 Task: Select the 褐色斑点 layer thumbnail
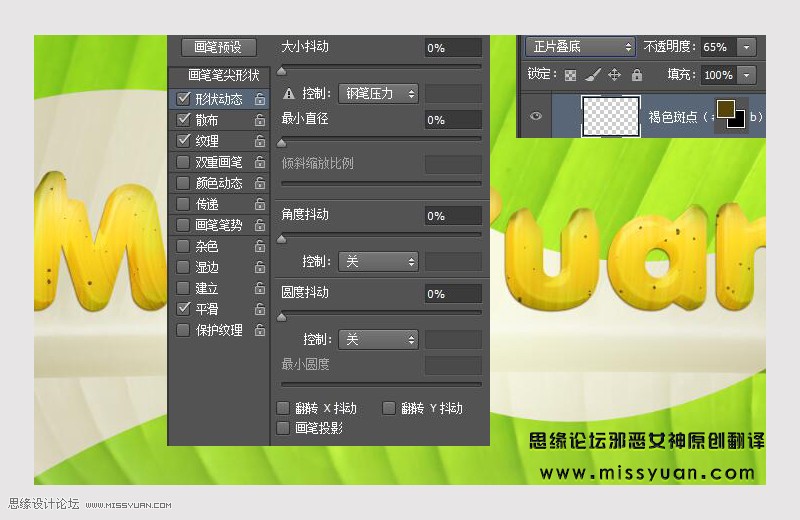[611, 116]
